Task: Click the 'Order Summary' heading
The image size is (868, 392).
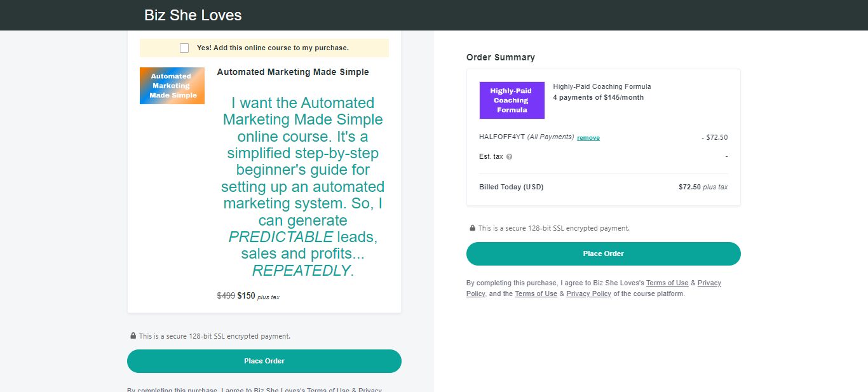Action: [x=501, y=57]
